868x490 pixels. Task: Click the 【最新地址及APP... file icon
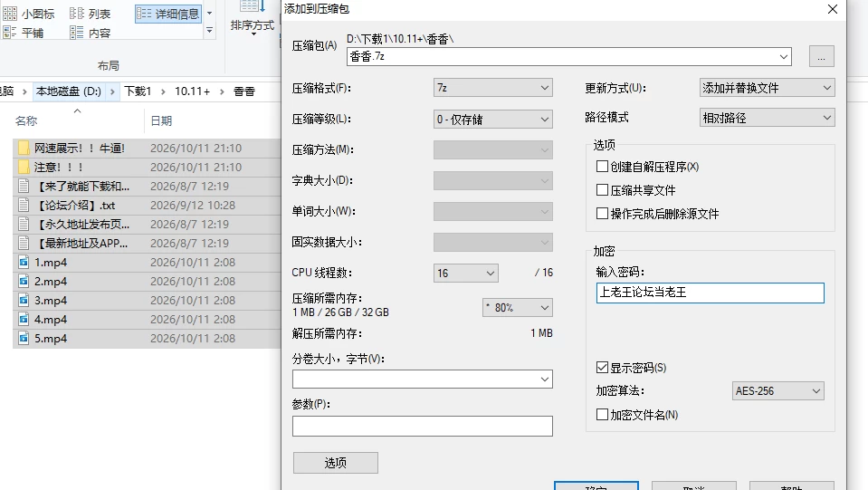coord(24,243)
